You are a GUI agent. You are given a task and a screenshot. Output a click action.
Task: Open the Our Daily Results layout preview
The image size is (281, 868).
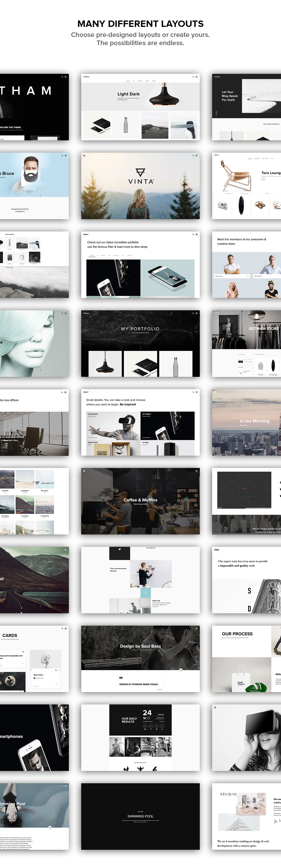point(140,738)
